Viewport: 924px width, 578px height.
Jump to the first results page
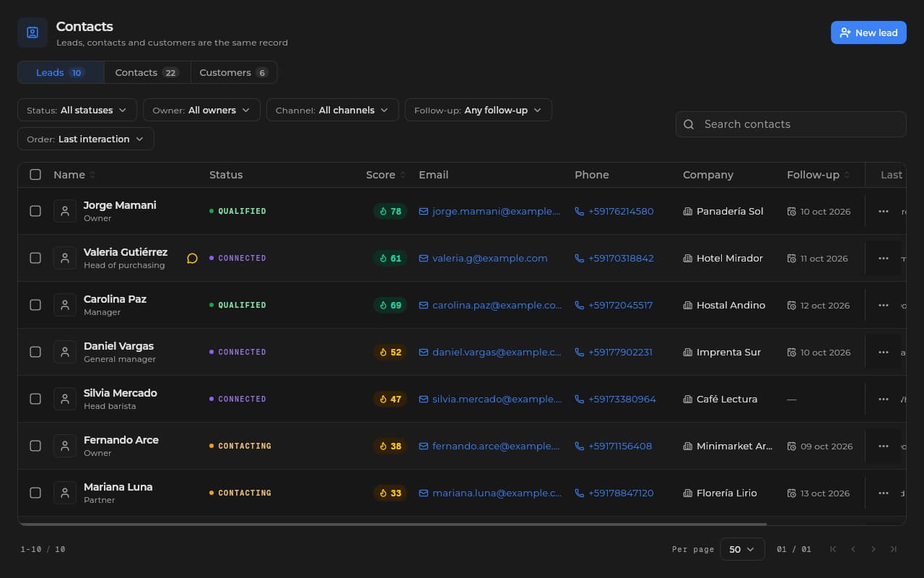point(833,549)
